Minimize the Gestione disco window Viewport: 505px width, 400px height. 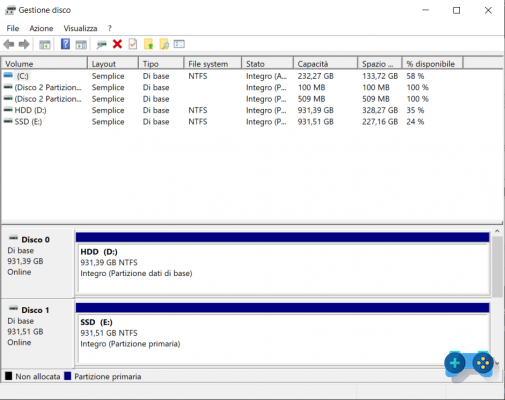tap(425, 10)
